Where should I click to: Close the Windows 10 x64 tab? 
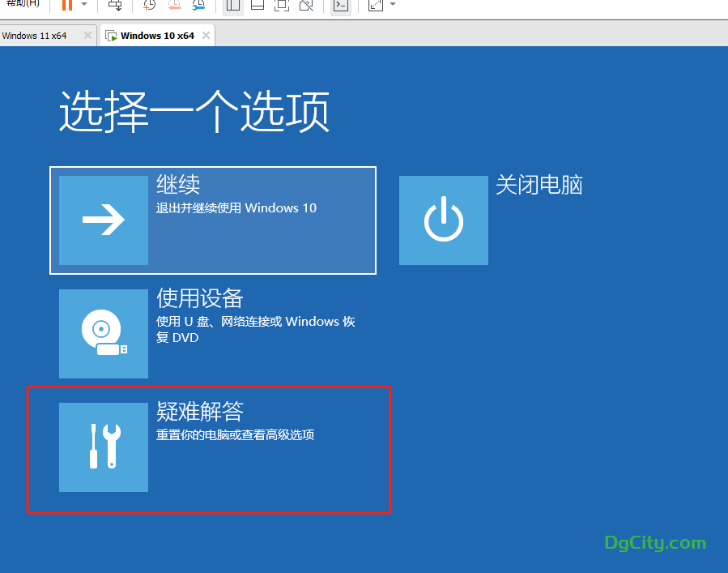pos(206,36)
